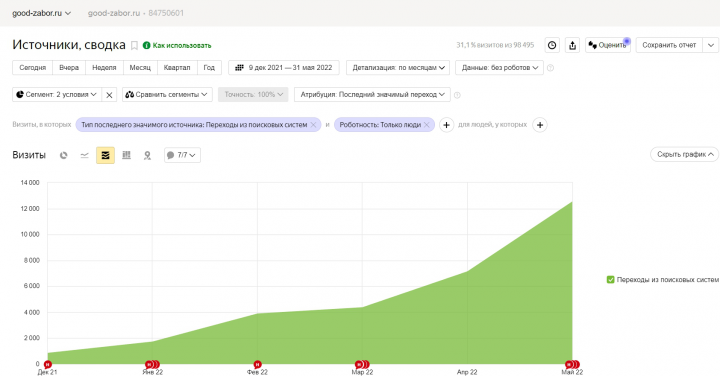Open 'Детализация: по месяцам' dropdown

(398, 67)
